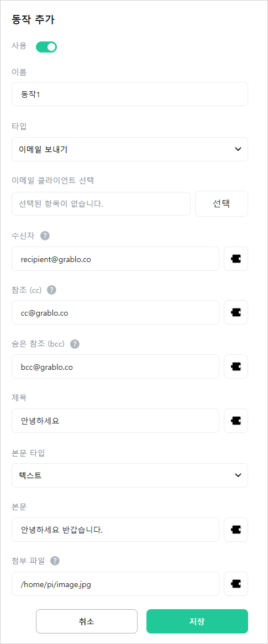The width and height of the screenshot is (268, 644).
Task: Click the variable insert icon beside 제목 field
Action: coord(236,421)
